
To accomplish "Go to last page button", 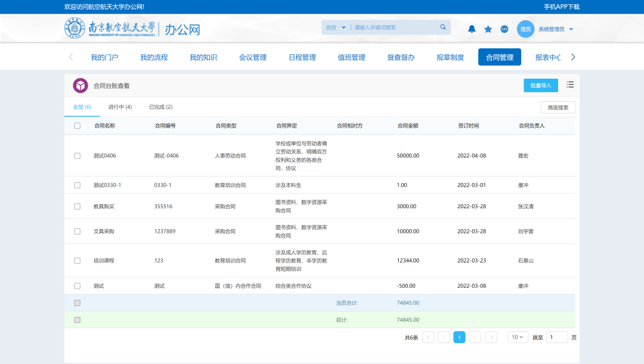I will 491,337.
